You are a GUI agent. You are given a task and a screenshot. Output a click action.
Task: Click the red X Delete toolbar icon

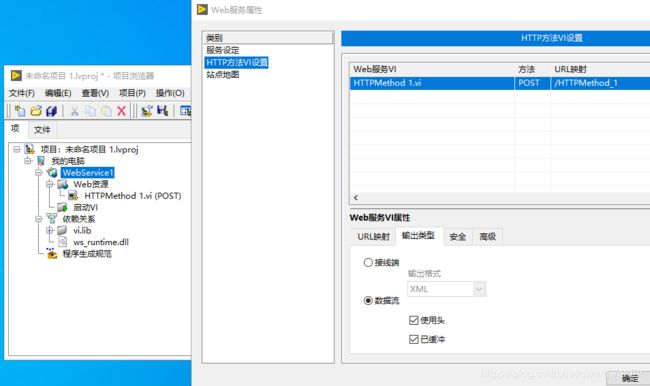coord(121,111)
